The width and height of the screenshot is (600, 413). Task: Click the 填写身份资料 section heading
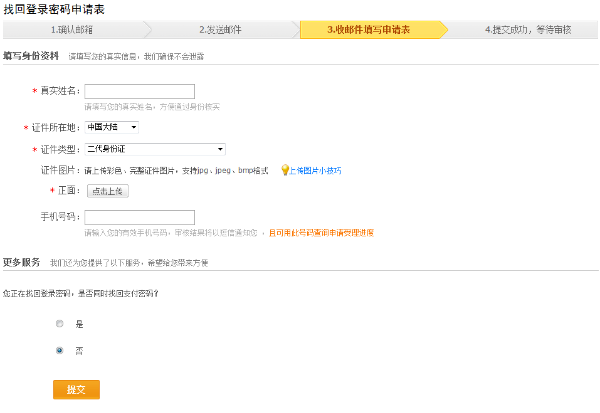(30, 58)
